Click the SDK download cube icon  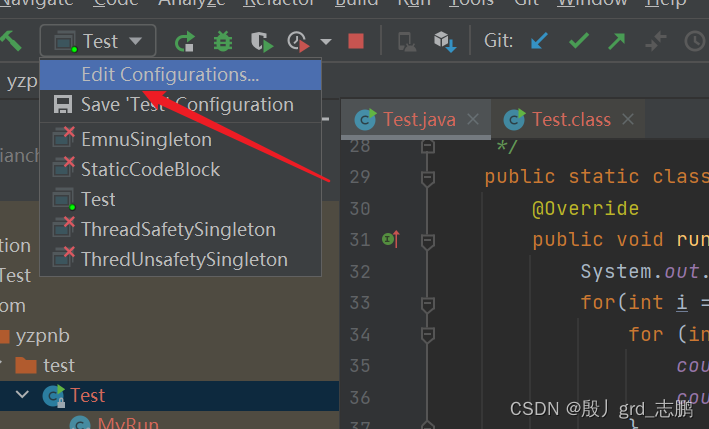[445, 42]
